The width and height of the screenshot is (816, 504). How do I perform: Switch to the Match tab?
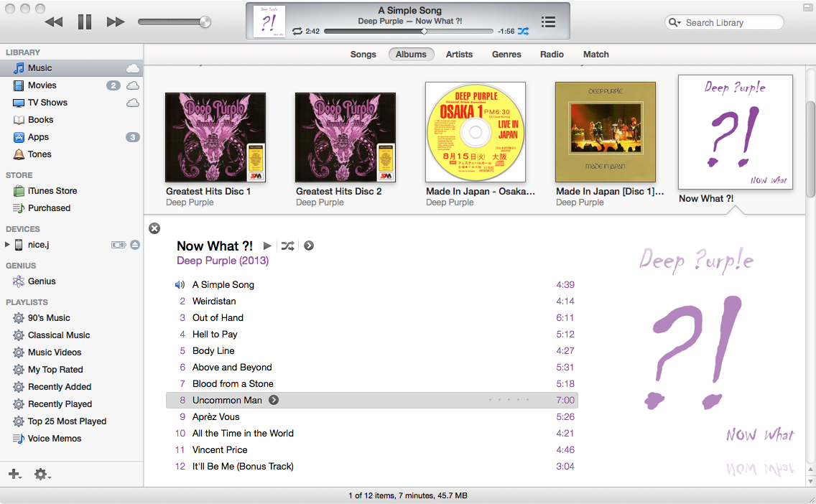pyautogui.click(x=596, y=54)
